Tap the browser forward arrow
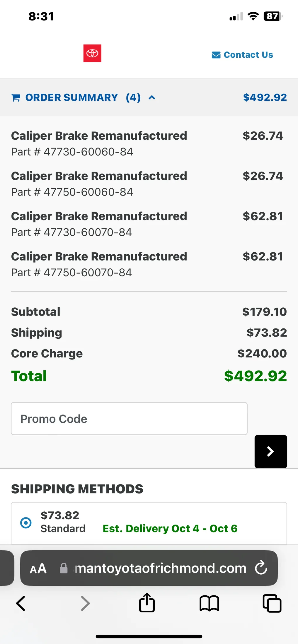The width and height of the screenshot is (298, 644). point(85,603)
